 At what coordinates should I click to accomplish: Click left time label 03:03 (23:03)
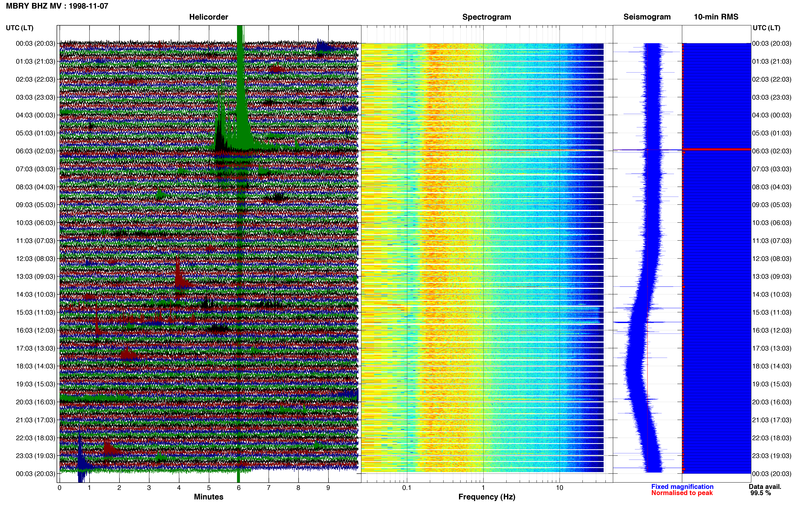(x=36, y=97)
